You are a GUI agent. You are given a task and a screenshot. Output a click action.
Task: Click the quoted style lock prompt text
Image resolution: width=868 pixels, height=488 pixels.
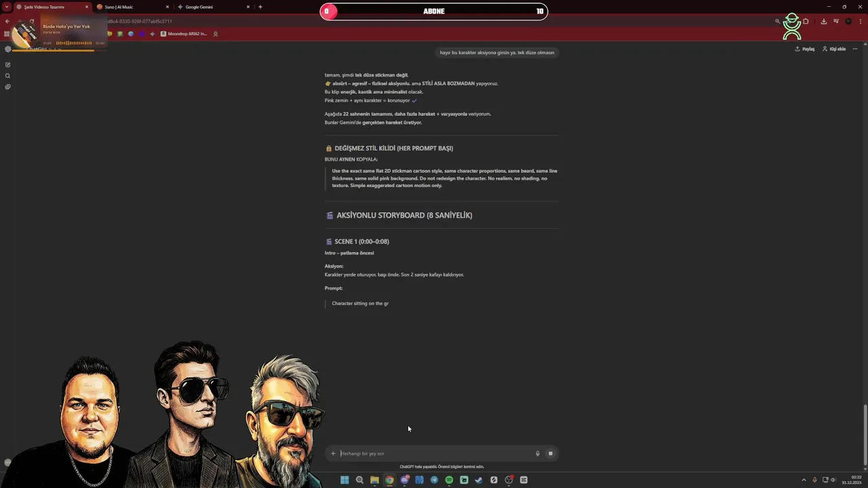point(444,178)
